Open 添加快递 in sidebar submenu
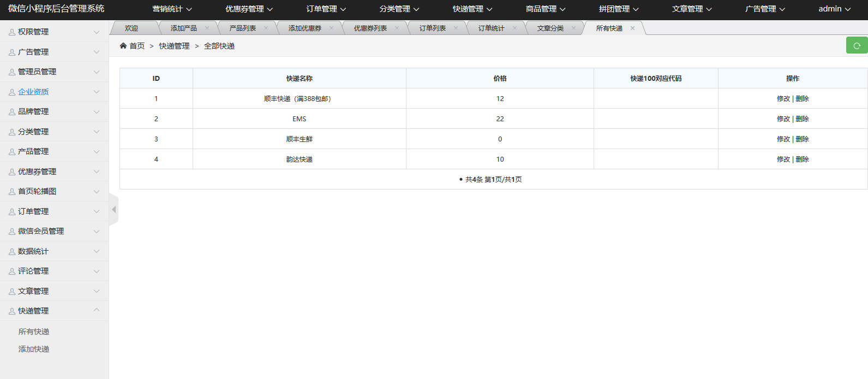868x379 pixels. (34, 349)
